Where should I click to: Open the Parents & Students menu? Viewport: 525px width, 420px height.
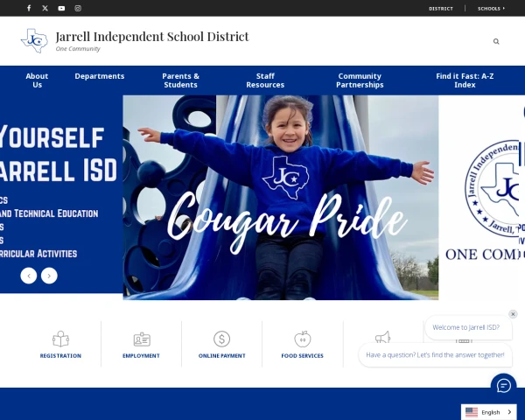pyautogui.click(x=180, y=80)
